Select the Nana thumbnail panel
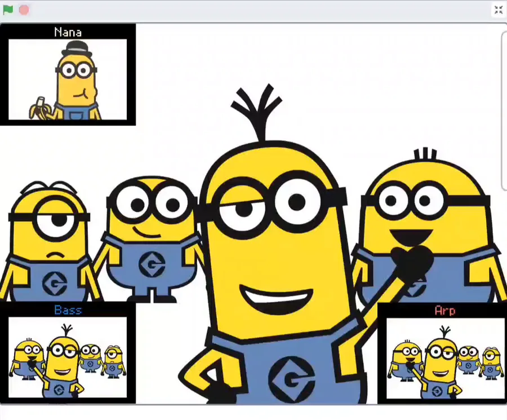The height and width of the screenshot is (420, 507). tap(68, 75)
